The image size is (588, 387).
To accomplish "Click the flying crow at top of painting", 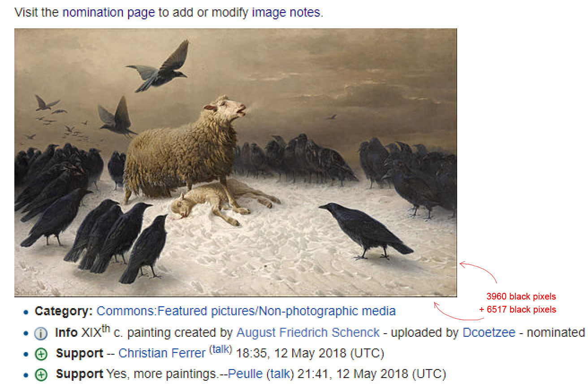I will 159,66.
